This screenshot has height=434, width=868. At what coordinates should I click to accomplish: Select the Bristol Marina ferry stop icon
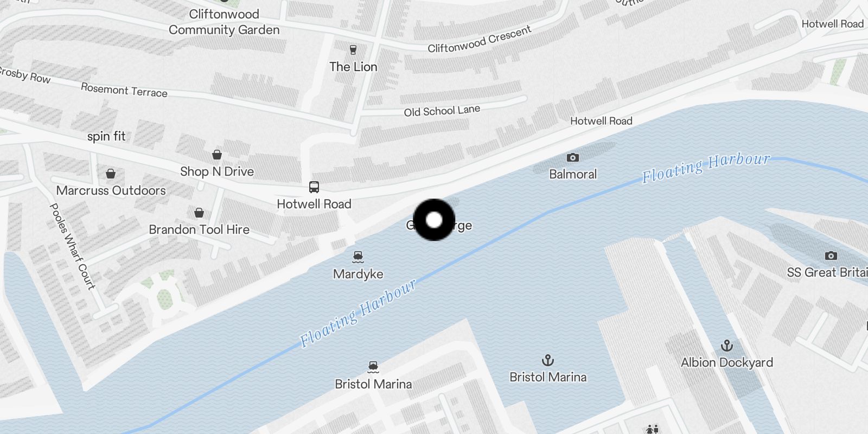(x=373, y=367)
